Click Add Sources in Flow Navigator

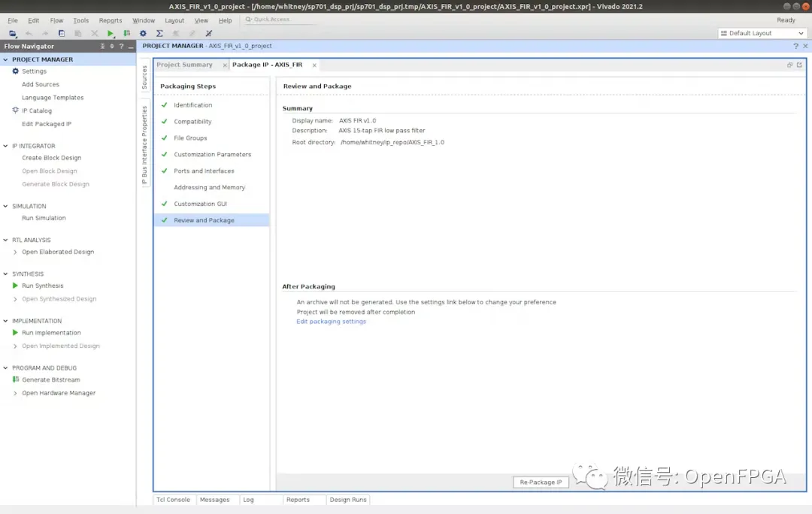point(41,84)
